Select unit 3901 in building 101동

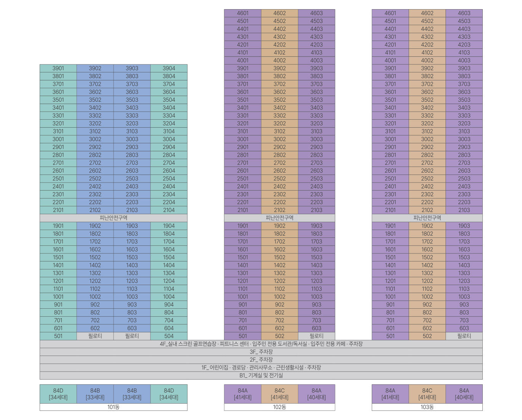pos(58,68)
